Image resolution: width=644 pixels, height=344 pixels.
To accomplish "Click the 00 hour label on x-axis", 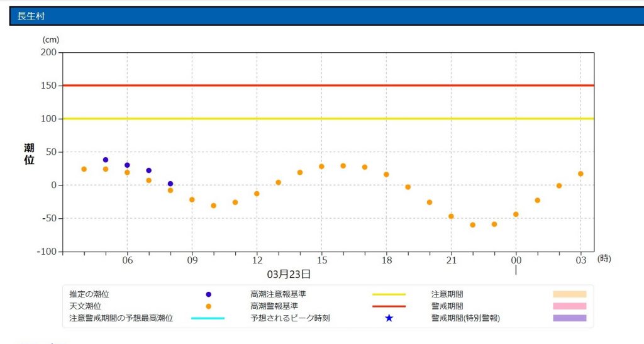I will coord(516,260).
